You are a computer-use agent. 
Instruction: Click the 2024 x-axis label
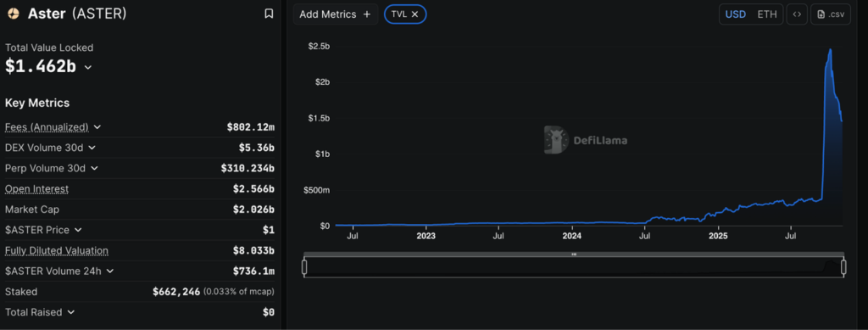(x=572, y=237)
